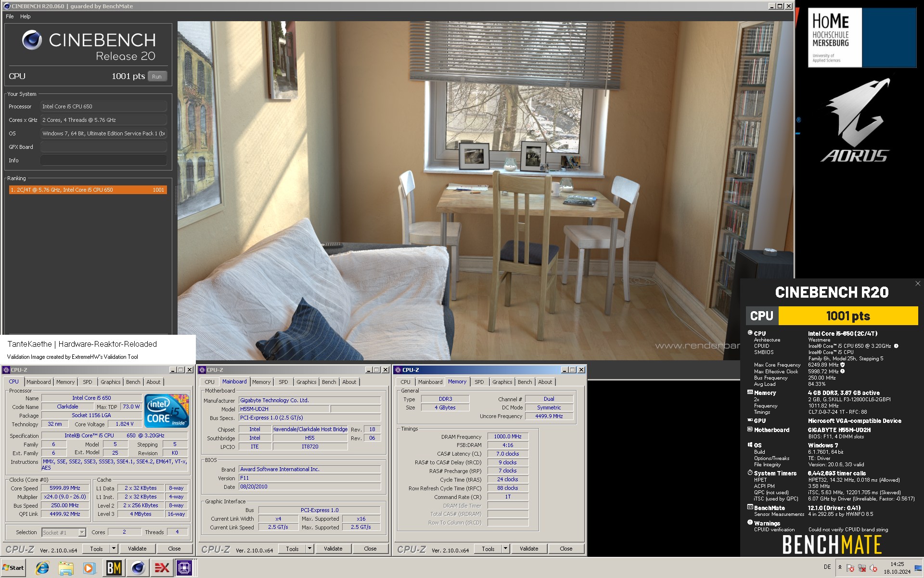The image size is (924, 578).
Task: Click the GPU section icon in BenchMate panel
Action: point(750,420)
